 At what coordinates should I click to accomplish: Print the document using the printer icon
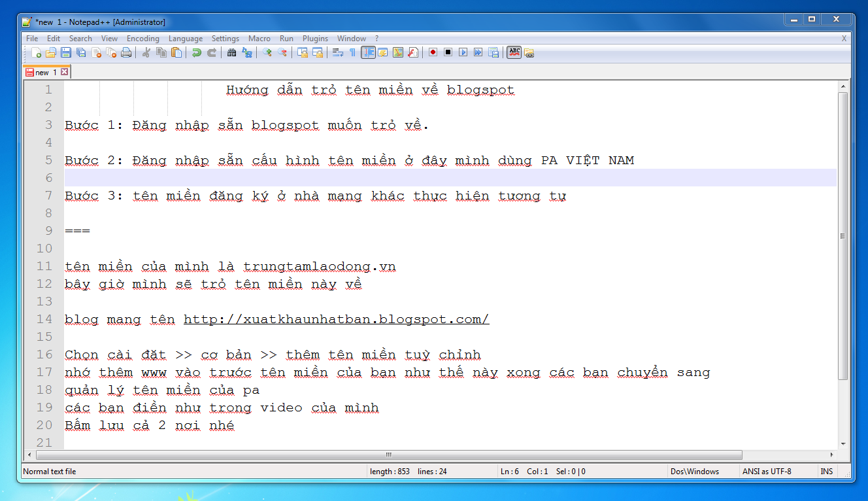coord(126,52)
